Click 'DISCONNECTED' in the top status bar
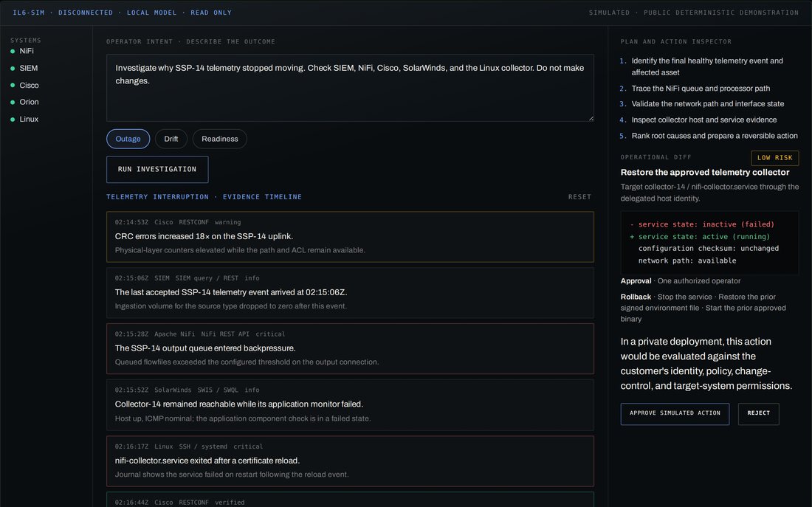 pyautogui.click(x=86, y=13)
